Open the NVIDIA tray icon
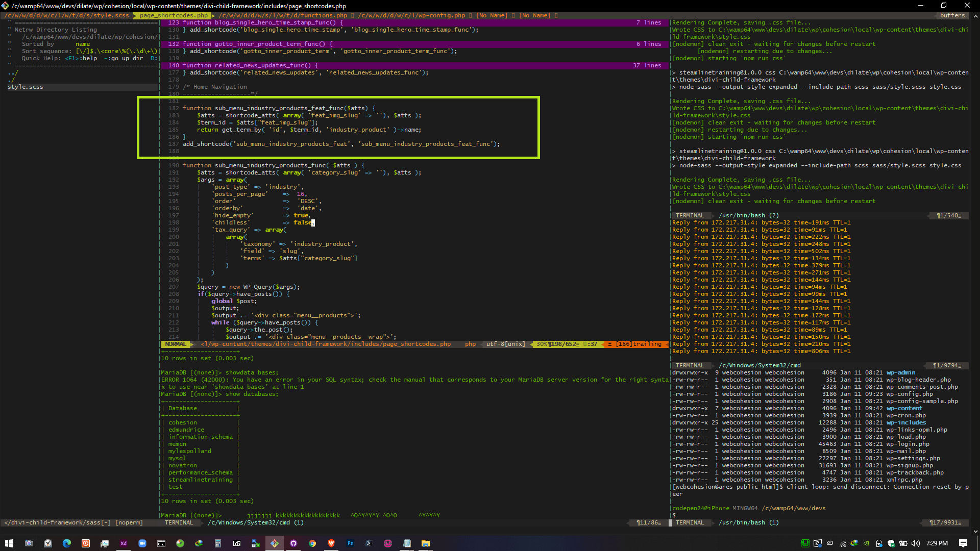Screen dimensions: 980x551 pyautogui.click(x=867, y=543)
